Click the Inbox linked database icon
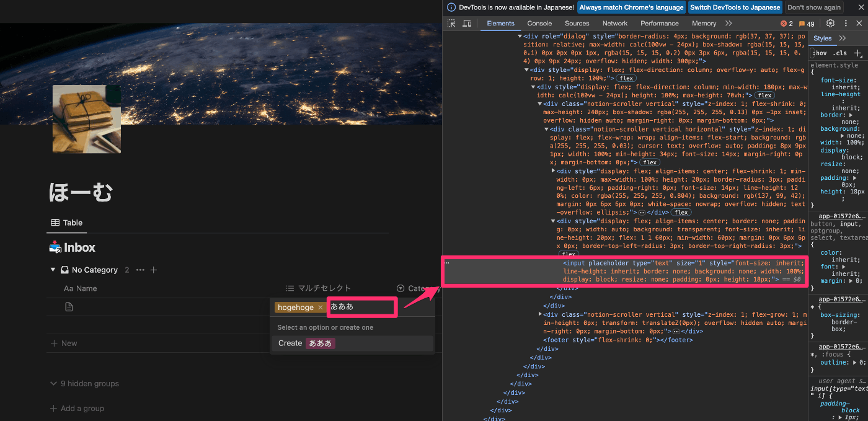 pos(55,247)
